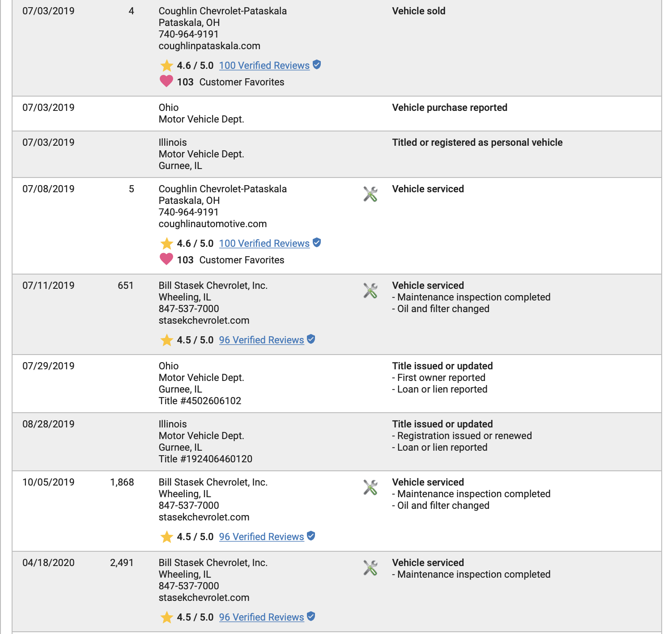Click verified shield badge in 04/18/2020 row
Image resolution: width=672 pixels, height=634 pixels.
311,616
